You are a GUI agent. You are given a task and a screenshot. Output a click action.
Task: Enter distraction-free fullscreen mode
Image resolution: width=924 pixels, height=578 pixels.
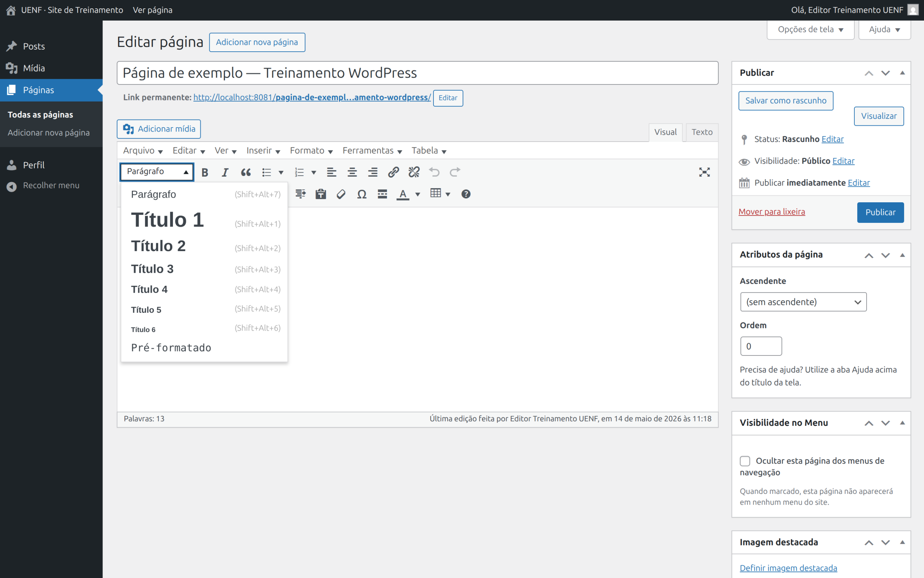(705, 172)
